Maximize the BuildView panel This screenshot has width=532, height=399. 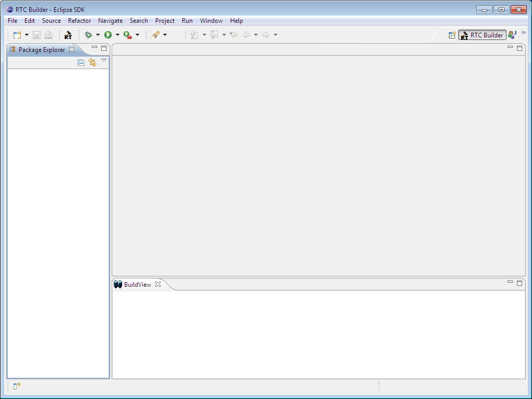point(520,284)
